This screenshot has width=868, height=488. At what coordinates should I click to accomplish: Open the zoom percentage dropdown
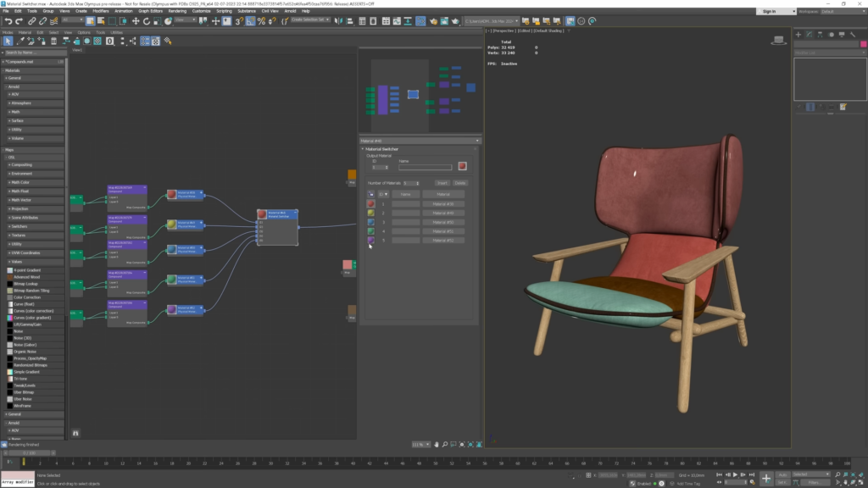pos(420,444)
